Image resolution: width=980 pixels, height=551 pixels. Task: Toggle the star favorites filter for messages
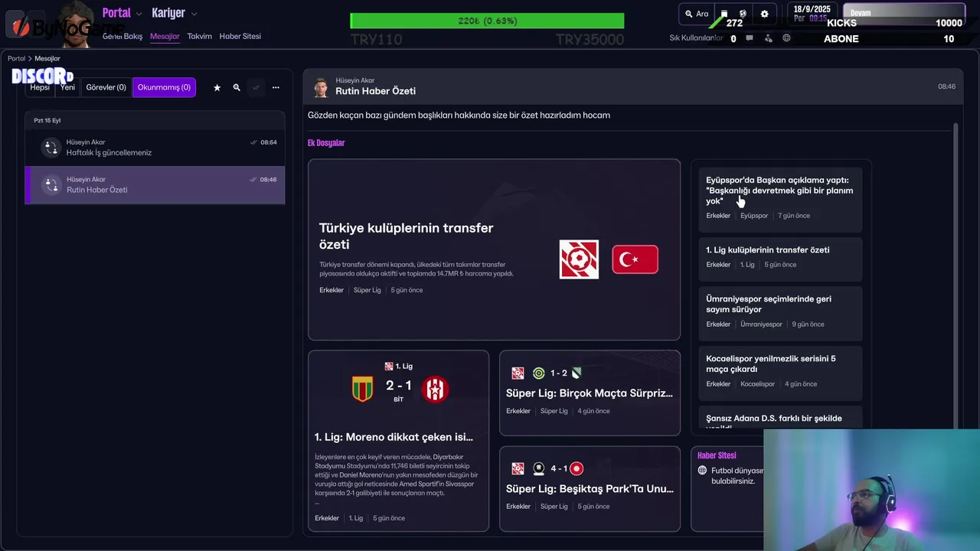[x=217, y=87]
